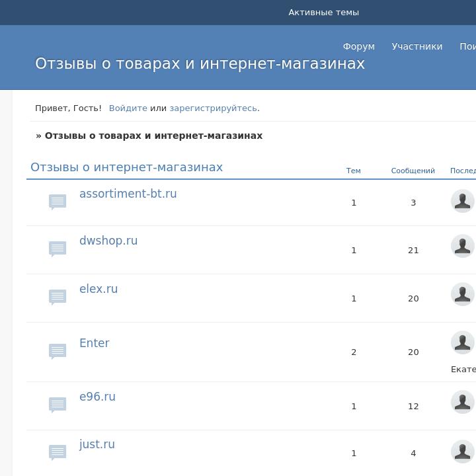Screen dimensions: 476x476
Task: Click the site title Отзывы о товарах и интернет-магазинах
Action: tap(200, 63)
